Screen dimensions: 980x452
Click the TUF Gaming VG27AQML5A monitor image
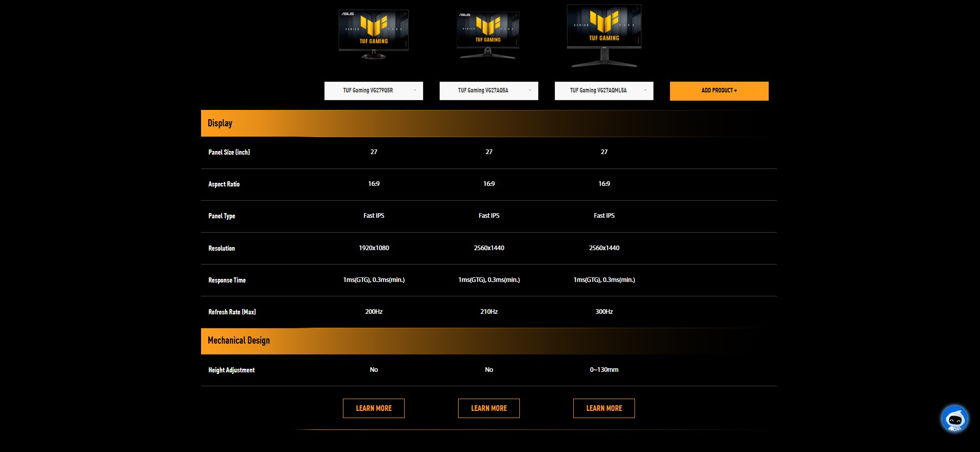click(x=604, y=36)
